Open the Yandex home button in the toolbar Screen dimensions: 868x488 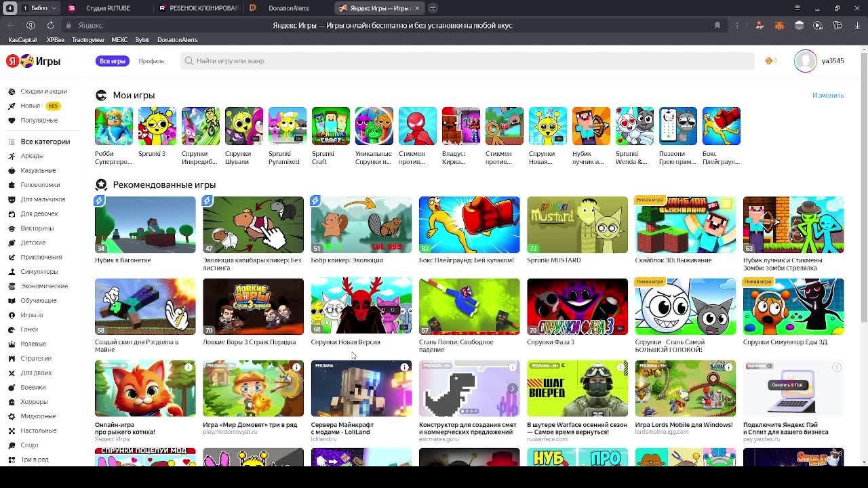(31, 25)
